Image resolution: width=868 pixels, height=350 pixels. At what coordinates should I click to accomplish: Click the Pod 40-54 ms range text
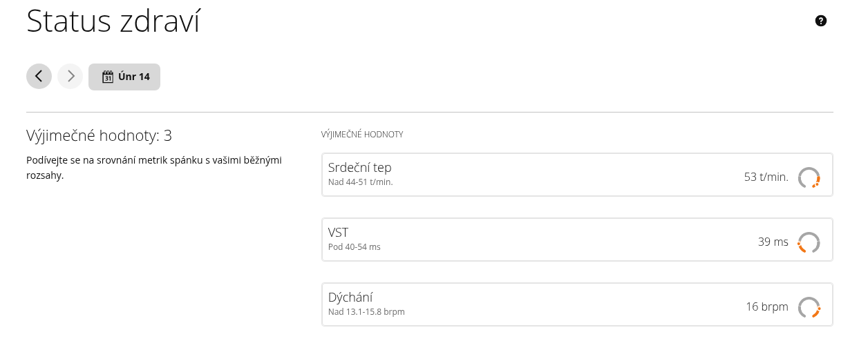354,247
